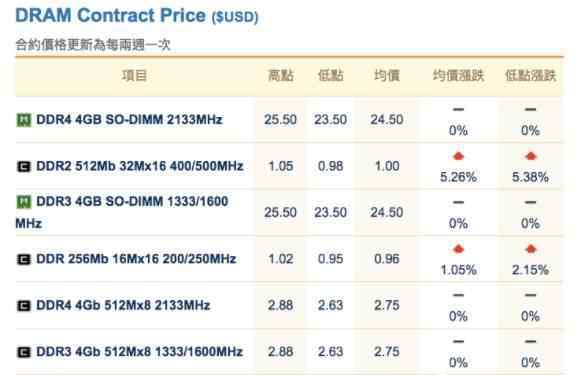Click the 高點 column header
580x375 pixels.
tap(281, 76)
